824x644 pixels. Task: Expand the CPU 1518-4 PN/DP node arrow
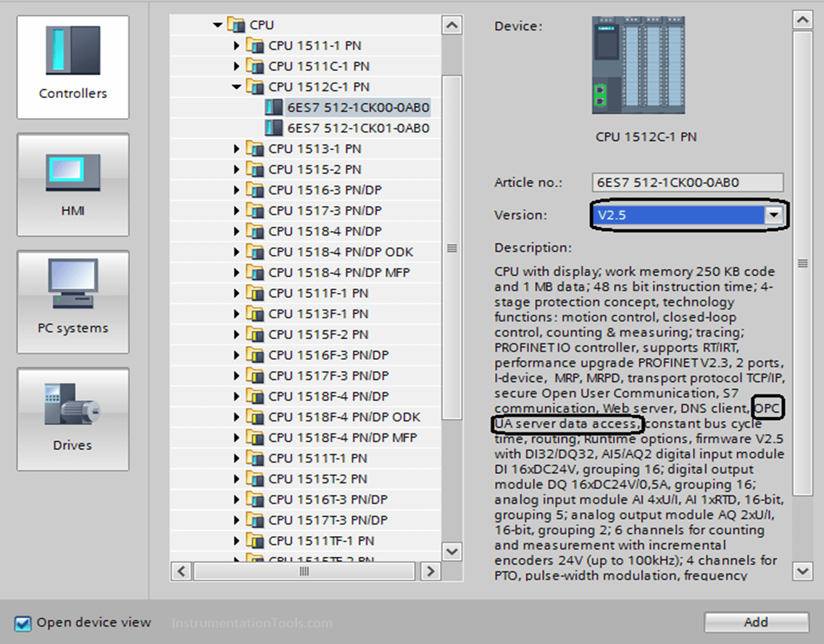coord(236,231)
